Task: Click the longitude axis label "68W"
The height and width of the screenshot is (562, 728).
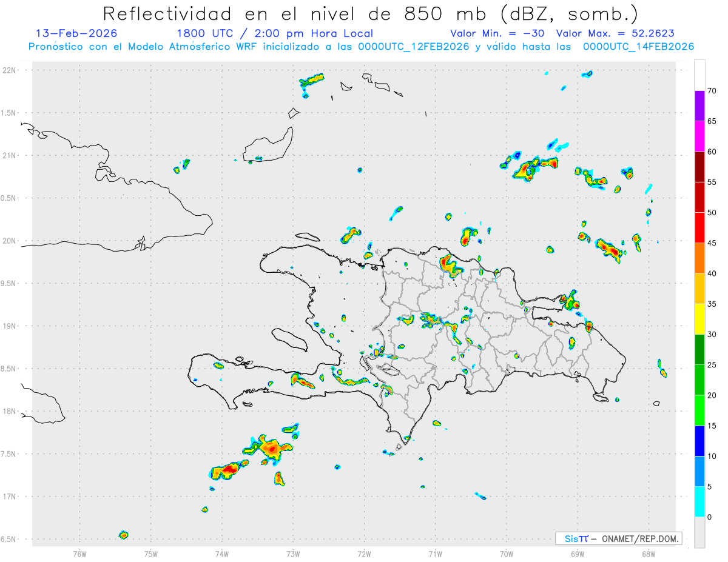Action: click(648, 554)
